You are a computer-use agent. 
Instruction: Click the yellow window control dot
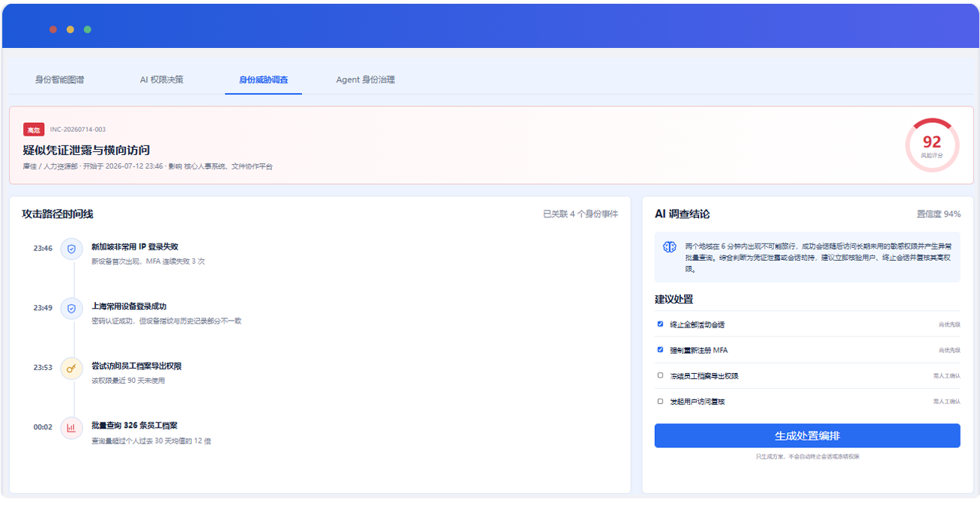coord(70,29)
